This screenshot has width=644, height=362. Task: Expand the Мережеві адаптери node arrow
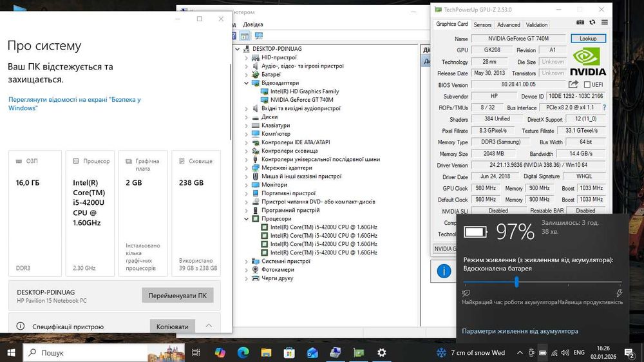[x=247, y=167]
